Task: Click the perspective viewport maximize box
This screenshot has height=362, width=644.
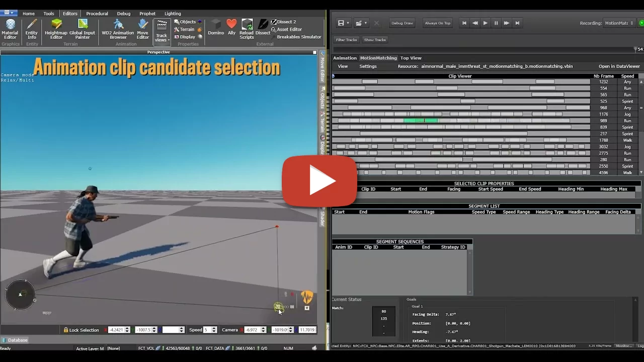Action: click(x=315, y=52)
